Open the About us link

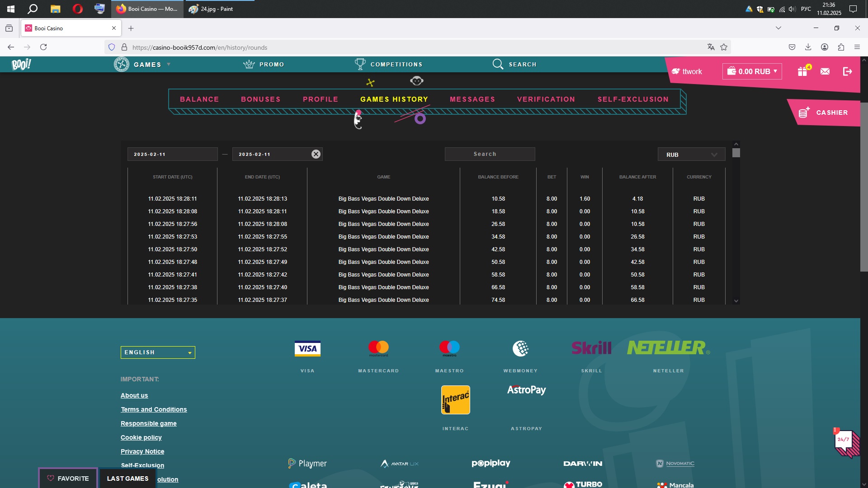point(134,395)
